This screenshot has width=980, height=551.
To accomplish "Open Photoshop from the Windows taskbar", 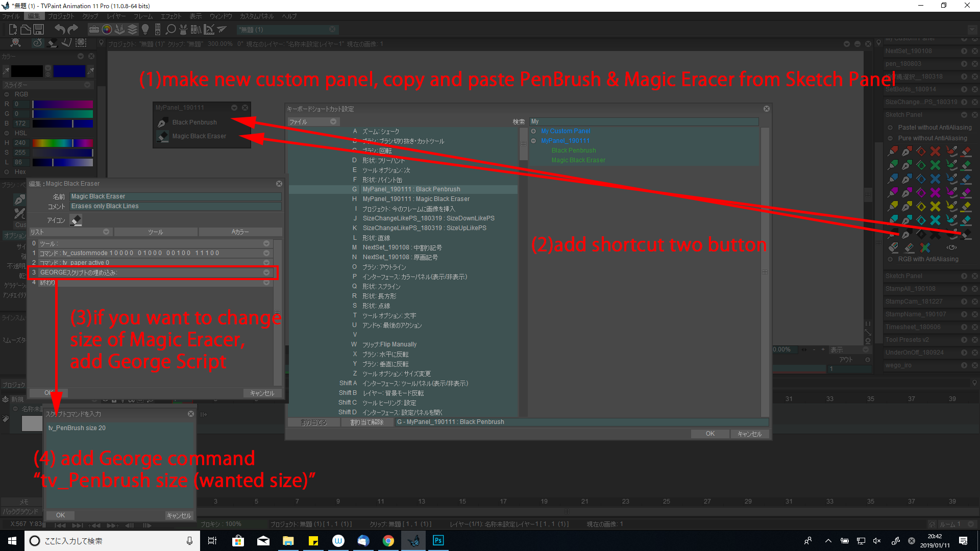I will click(x=438, y=541).
